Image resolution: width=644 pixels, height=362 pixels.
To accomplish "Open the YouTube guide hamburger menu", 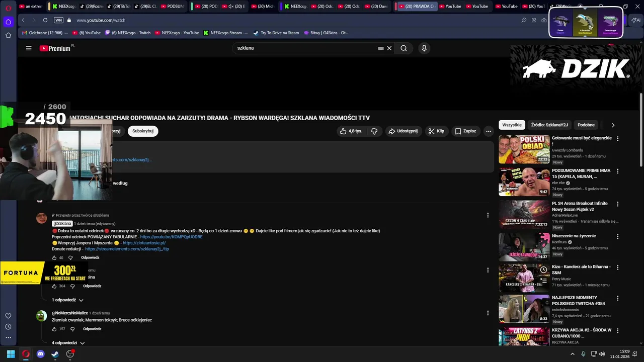I will coord(29,48).
